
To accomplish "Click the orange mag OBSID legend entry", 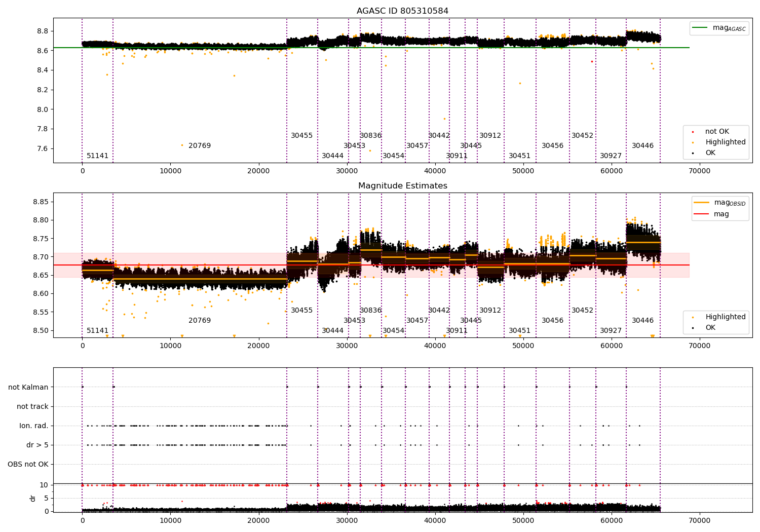I will click(x=719, y=203).
